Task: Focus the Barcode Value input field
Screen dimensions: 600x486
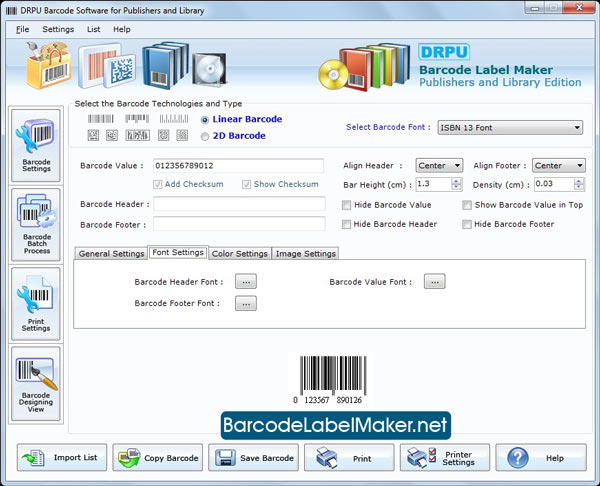Action: coord(238,166)
